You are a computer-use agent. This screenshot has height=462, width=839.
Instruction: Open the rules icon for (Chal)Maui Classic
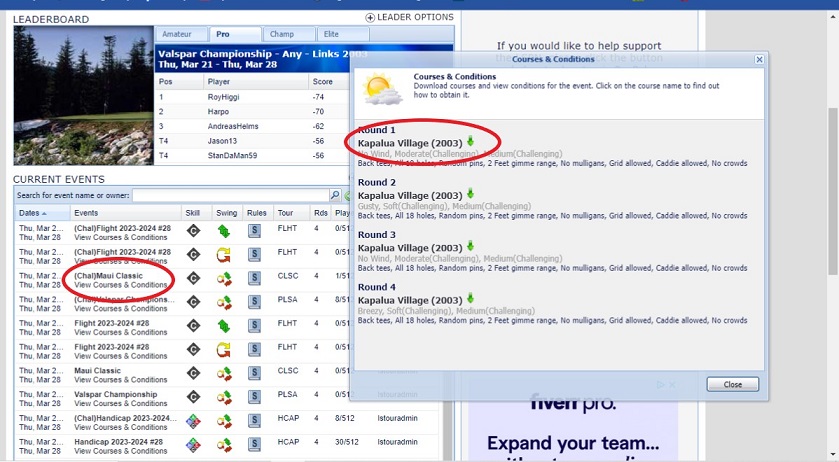coord(255,278)
